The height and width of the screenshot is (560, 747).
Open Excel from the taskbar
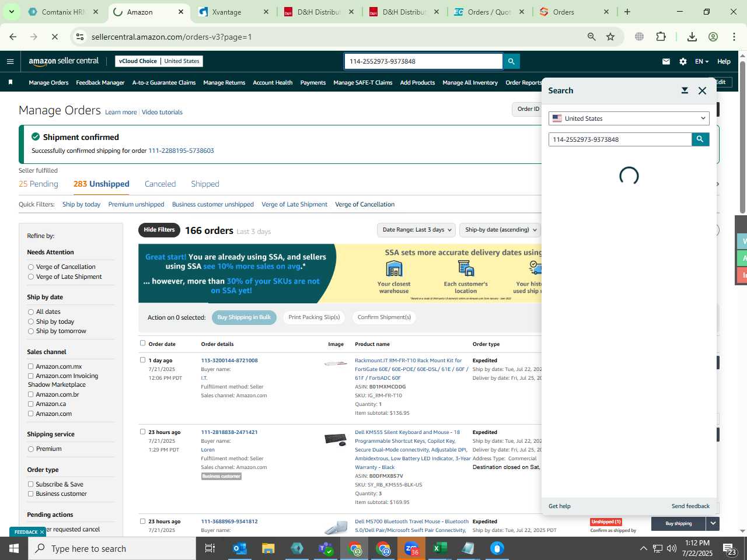point(439,548)
